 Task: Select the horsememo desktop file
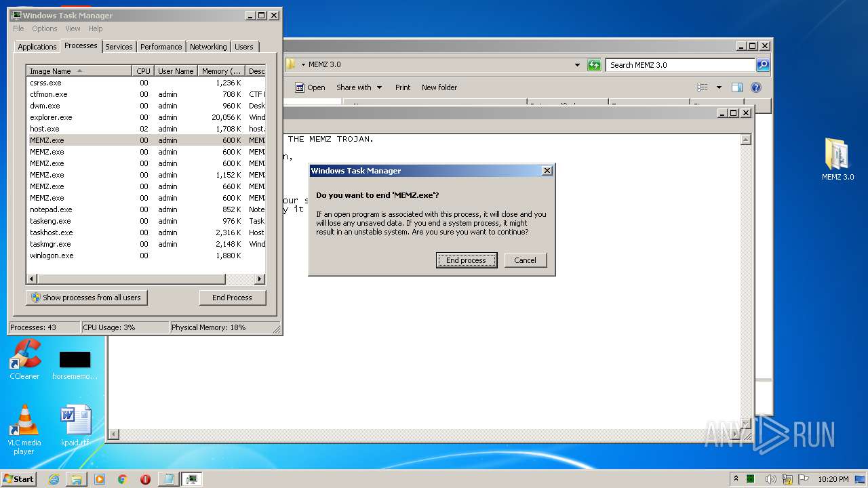(x=75, y=365)
